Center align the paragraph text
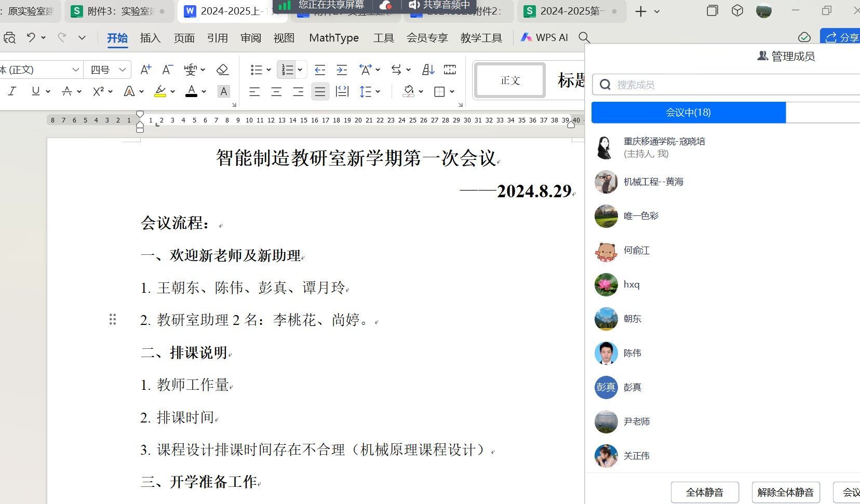 [x=276, y=92]
